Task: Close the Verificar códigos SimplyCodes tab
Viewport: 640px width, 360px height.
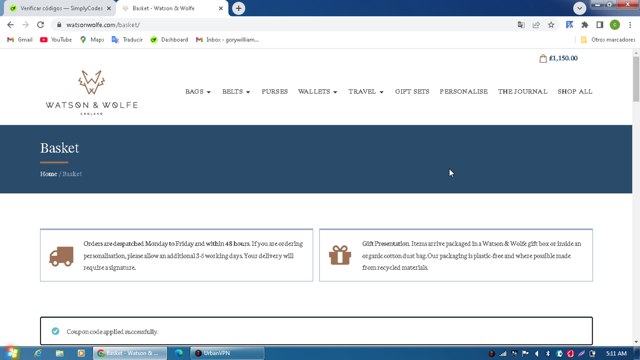Action: 109,8
